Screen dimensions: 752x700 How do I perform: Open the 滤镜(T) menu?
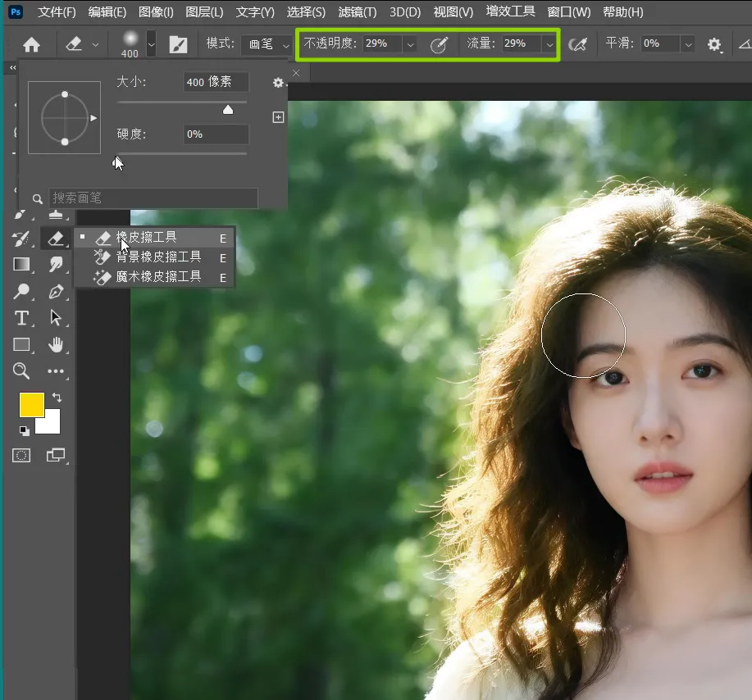coord(357,12)
